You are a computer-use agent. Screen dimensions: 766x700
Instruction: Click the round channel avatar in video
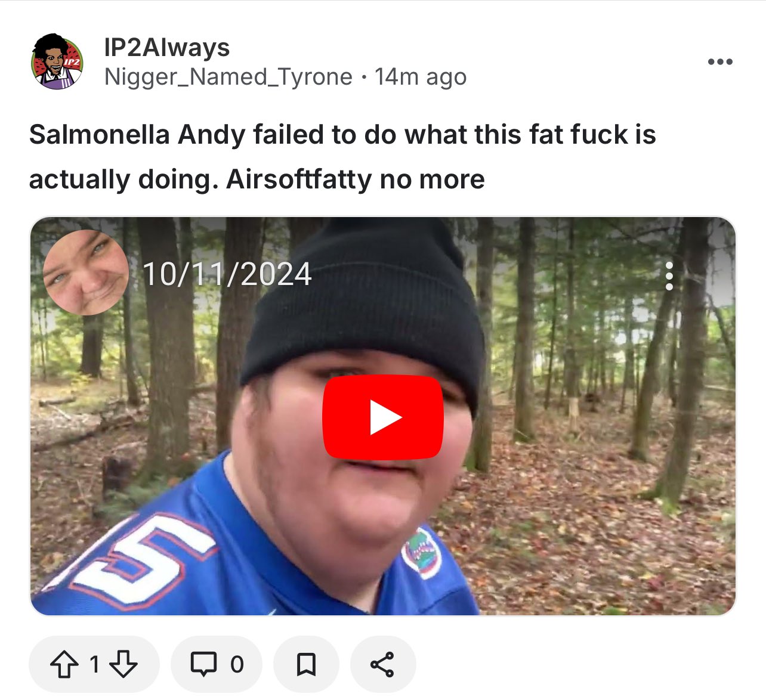pyautogui.click(x=86, y=272)
